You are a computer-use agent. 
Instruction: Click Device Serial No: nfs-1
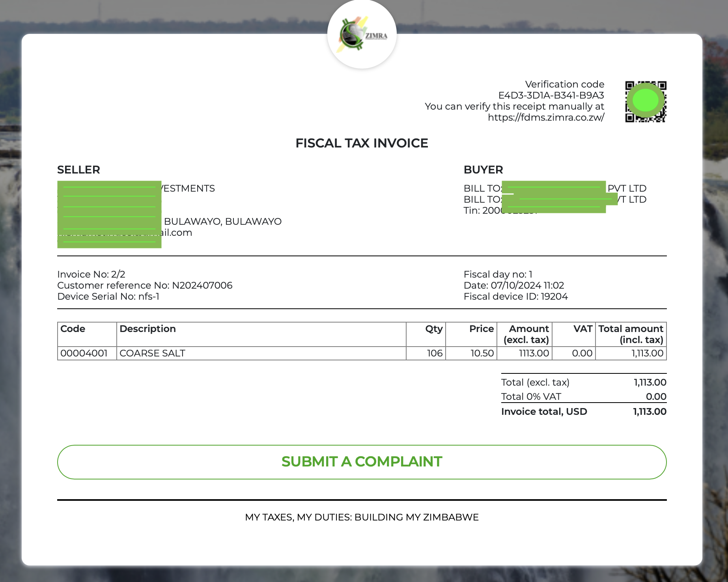click(108, 297)
